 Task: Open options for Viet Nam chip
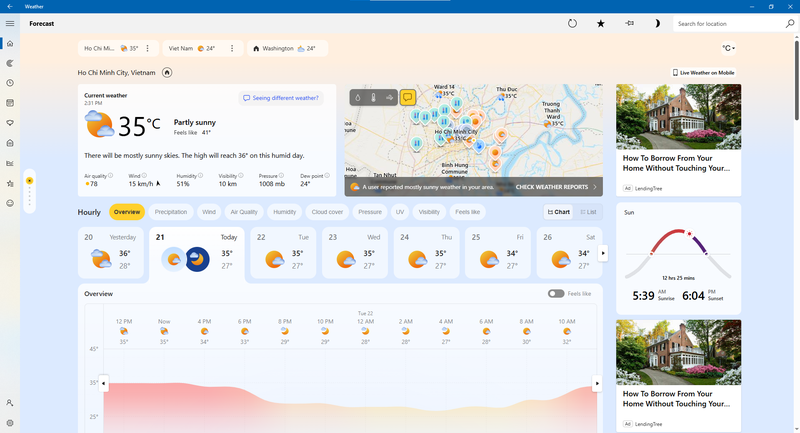pyautogui.click(x=232, y=48)
